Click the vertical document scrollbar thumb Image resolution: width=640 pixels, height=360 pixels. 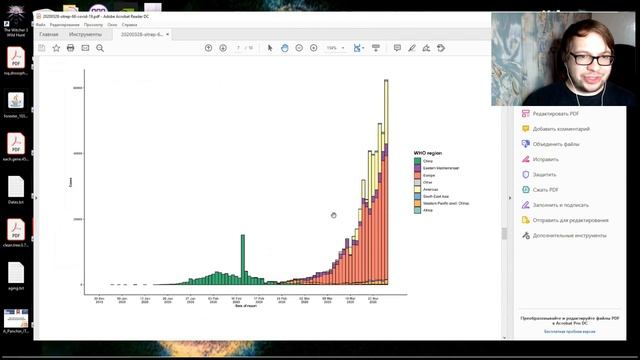point(504,233)
